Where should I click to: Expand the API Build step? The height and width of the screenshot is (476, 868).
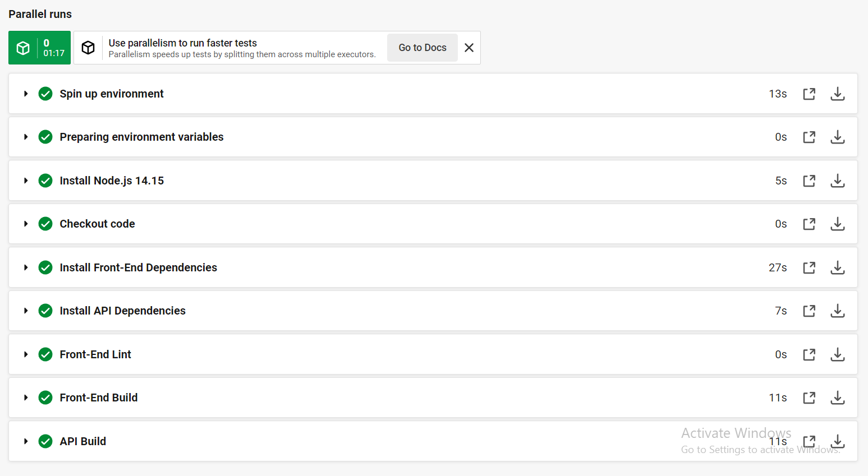point(26,441)
